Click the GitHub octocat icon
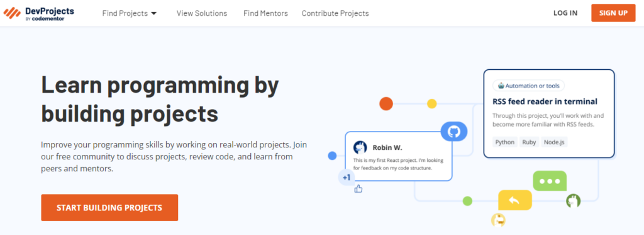 pos(454,132)
